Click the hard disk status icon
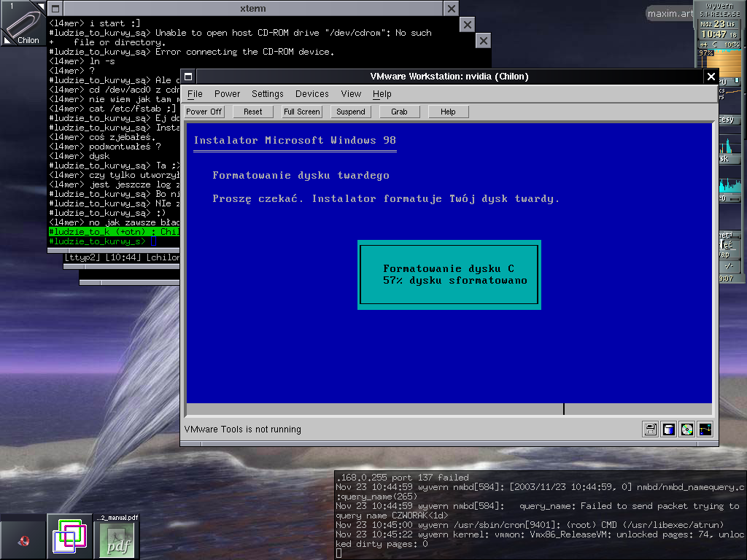747x560 pixels. click(x=668, y=429)
